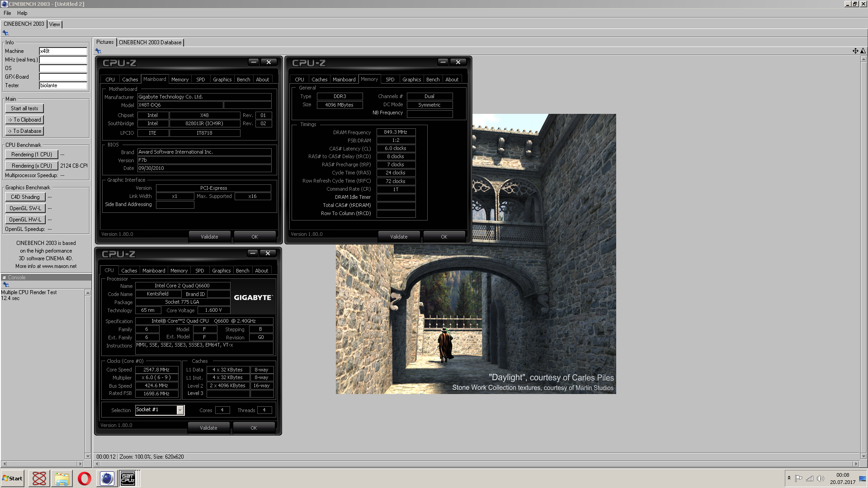Click the GIGABYTE logo in CPU-Z
The height and width of the screenshot is (488, 868).
pyautogui.click(x=253, y=298)
